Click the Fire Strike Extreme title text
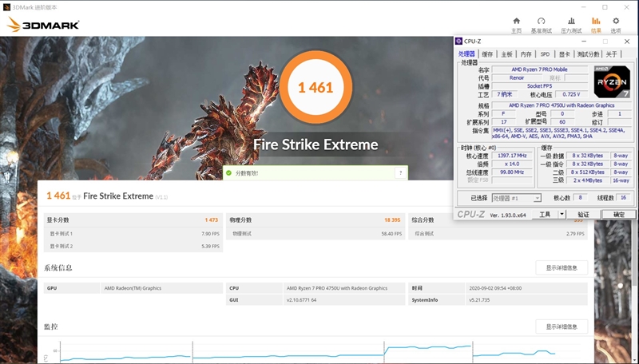The image size is (639, 364). 316,144
